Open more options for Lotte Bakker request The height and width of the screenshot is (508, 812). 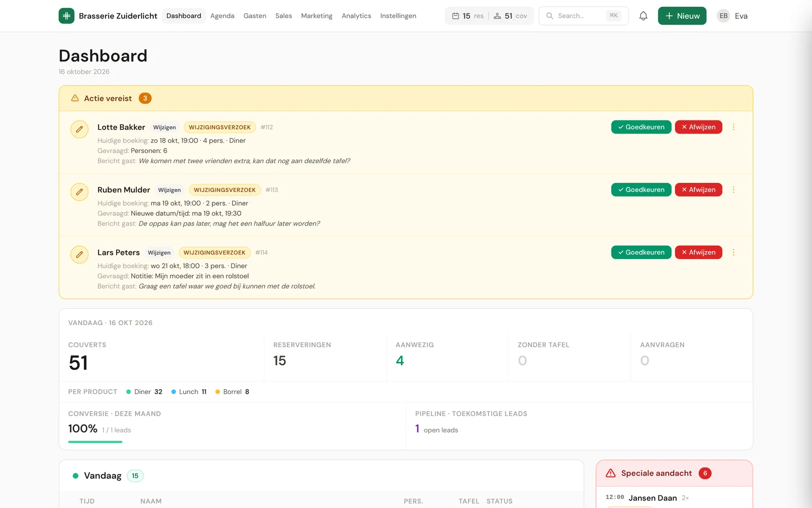pos(733,127)
